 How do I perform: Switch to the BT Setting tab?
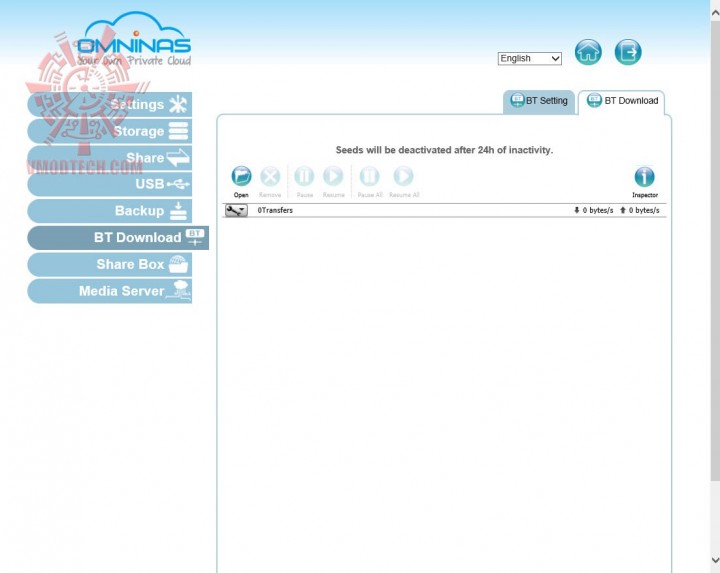539,101
